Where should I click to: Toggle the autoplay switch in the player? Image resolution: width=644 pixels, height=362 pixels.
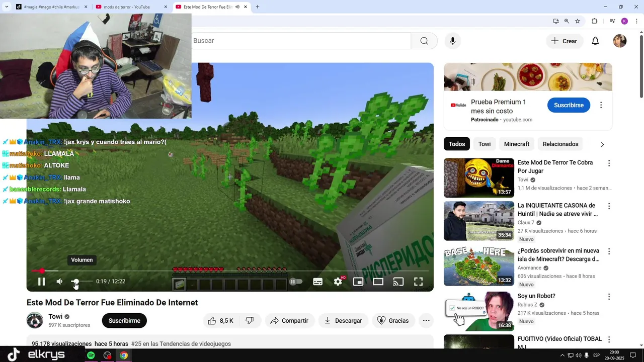(x=296, y=282)
